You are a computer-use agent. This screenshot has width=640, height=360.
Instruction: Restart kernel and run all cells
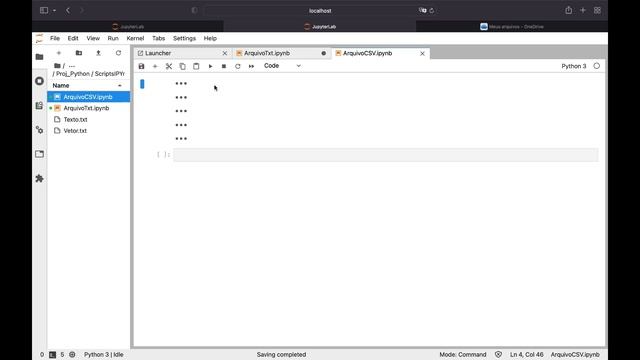click(251, 66)
